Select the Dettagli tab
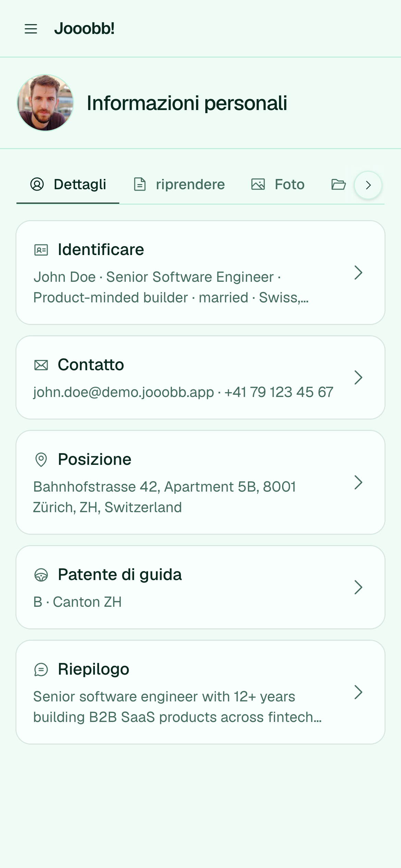The width and height of the screenshot is (401, 868). [68, 184]
